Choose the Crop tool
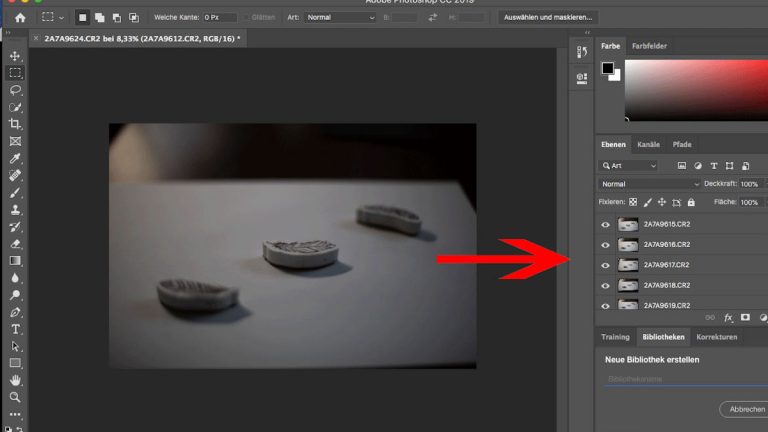This screenshot has height=432, width=768. click(15, 124)
